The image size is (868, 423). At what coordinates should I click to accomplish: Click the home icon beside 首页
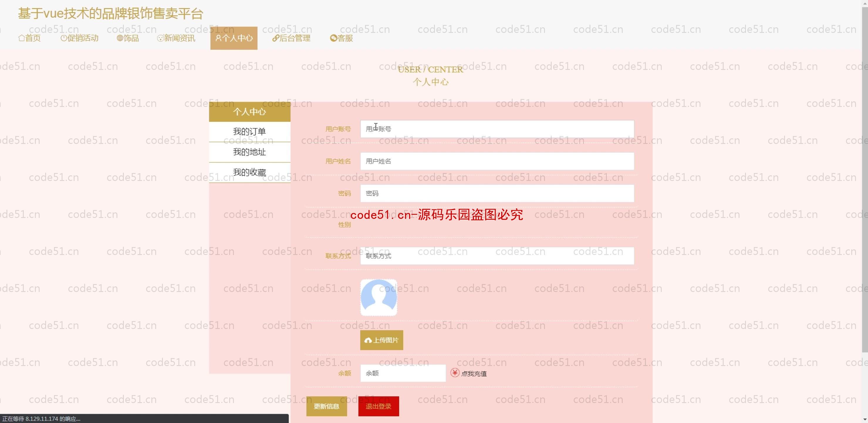pyautogui.click(x=21, y=38)
